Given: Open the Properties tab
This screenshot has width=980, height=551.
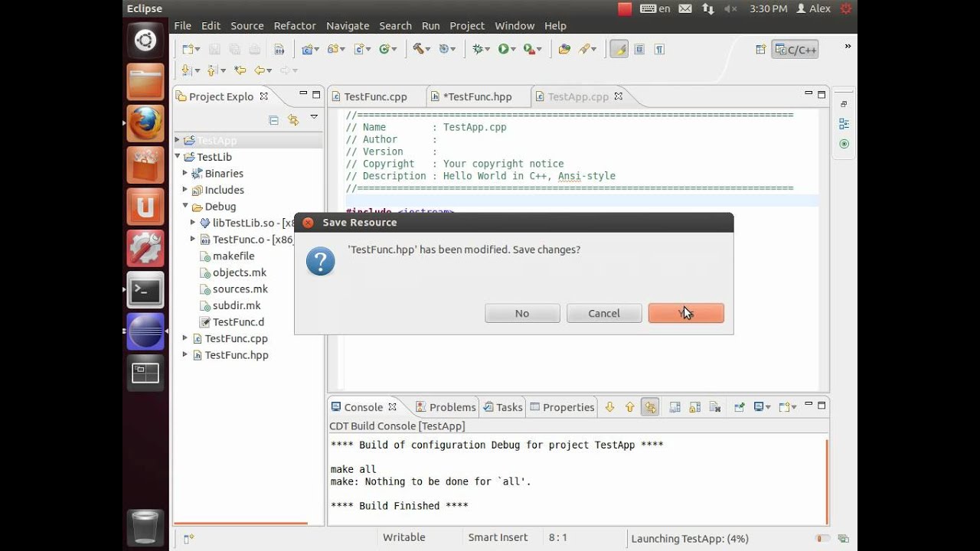Looking at the screenshot, I should [x=563, y=407].
